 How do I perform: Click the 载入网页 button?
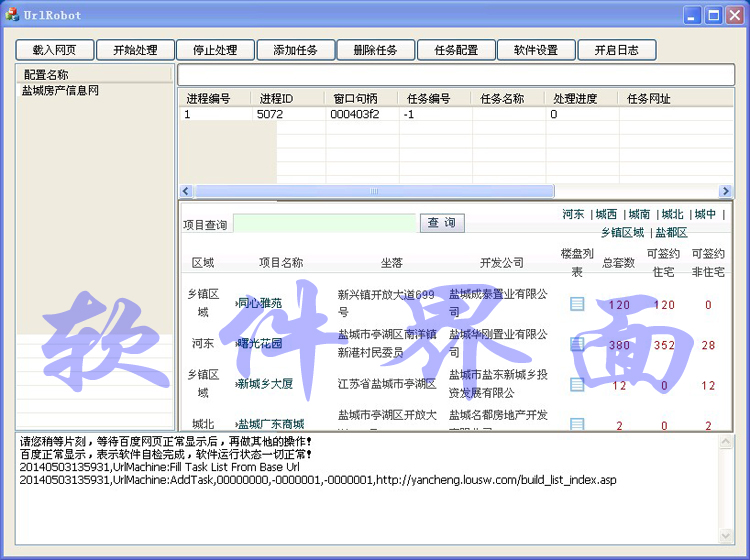55,50
